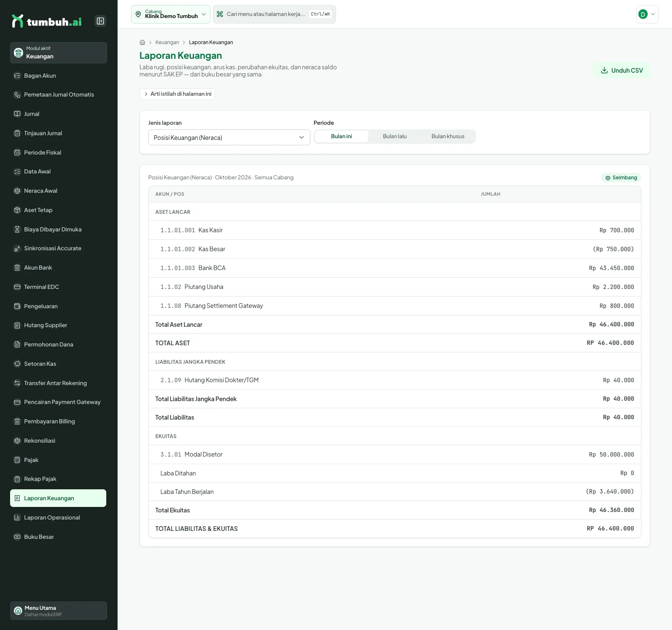The width and height of the screenshot is (672, 630).
Task: Select the Bulan ini period
Action: [x=341, y=136]
